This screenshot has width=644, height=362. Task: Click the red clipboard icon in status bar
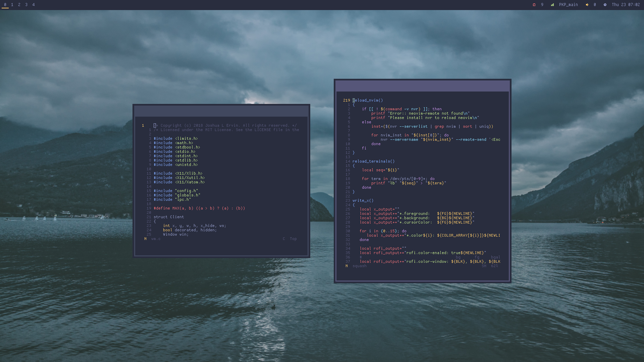click(x=534, y=5)
